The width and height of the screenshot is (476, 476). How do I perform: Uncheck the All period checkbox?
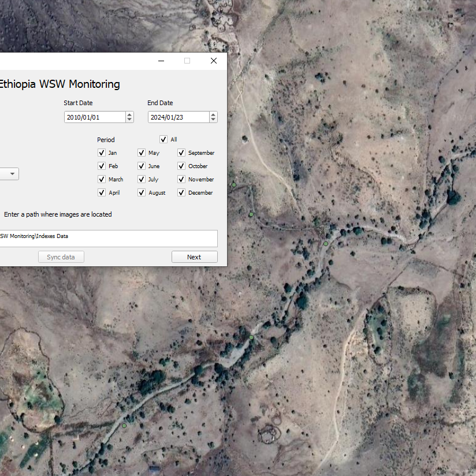(163, 139)
